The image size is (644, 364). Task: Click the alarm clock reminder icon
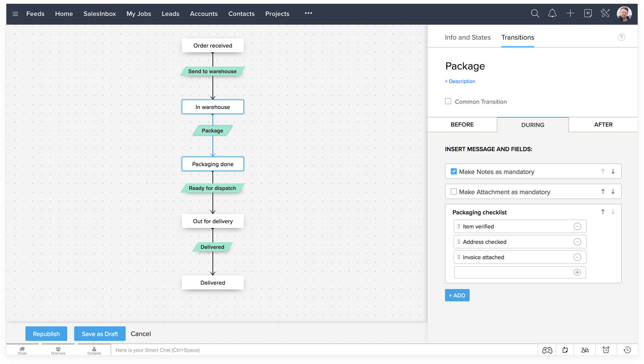[606, 350]
